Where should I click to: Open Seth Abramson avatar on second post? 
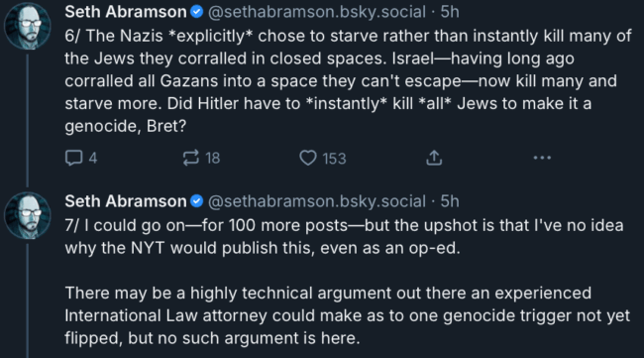pos(28,215)
